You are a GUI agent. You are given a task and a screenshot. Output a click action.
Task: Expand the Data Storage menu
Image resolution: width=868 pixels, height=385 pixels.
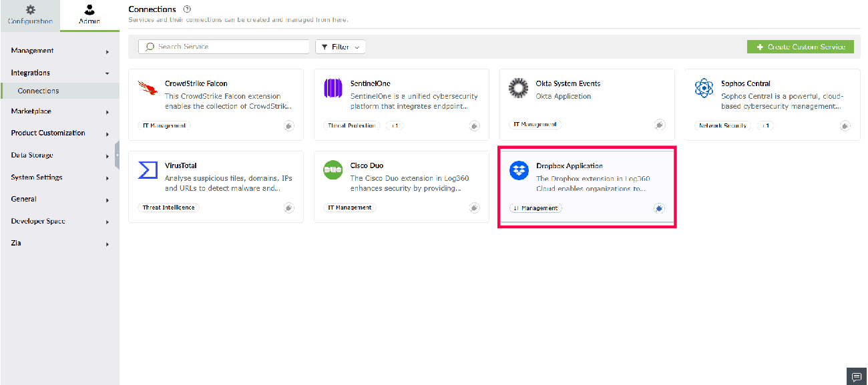(59, 155)
